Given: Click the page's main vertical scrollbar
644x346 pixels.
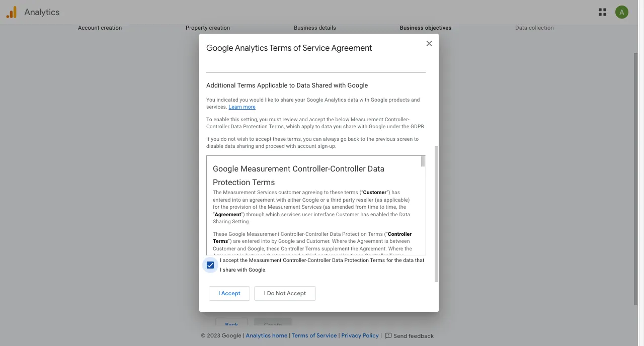Looking at the screenshot, I should [636, 179].
